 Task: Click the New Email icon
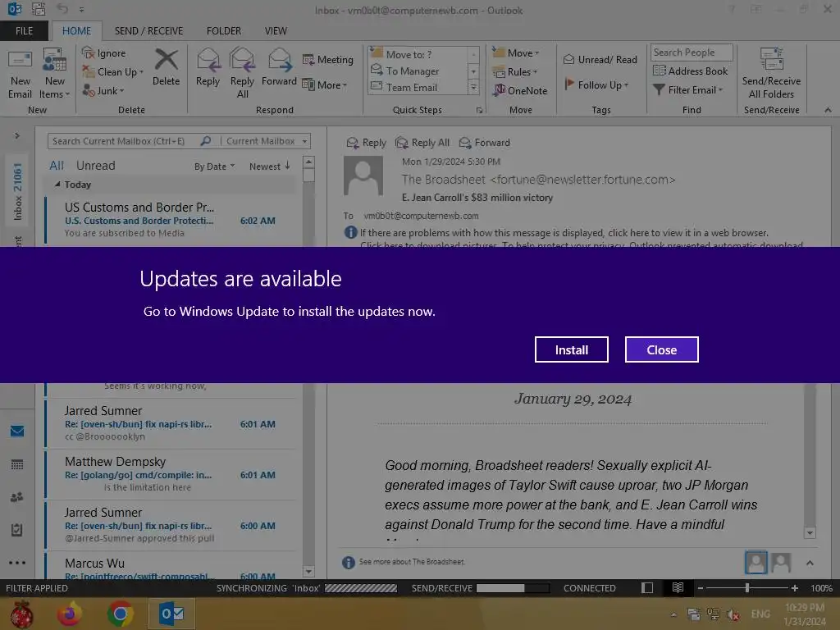tap(21, 73)
